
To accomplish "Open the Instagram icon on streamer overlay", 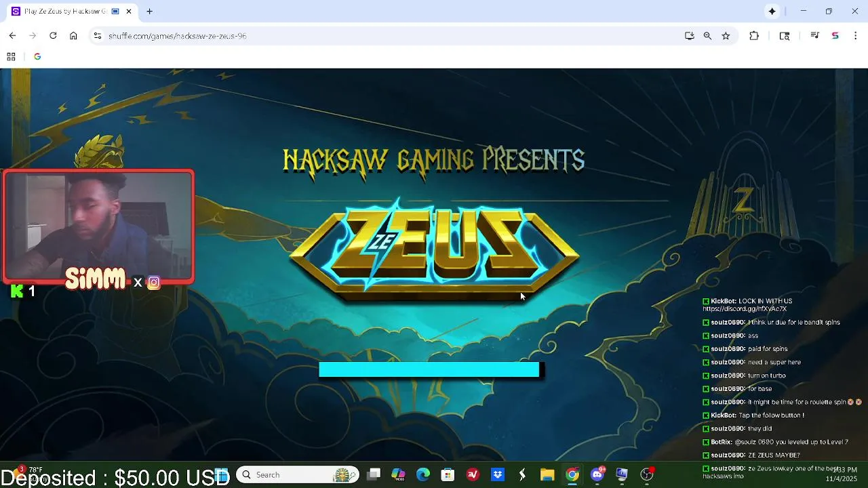I will tap(154, 283).
